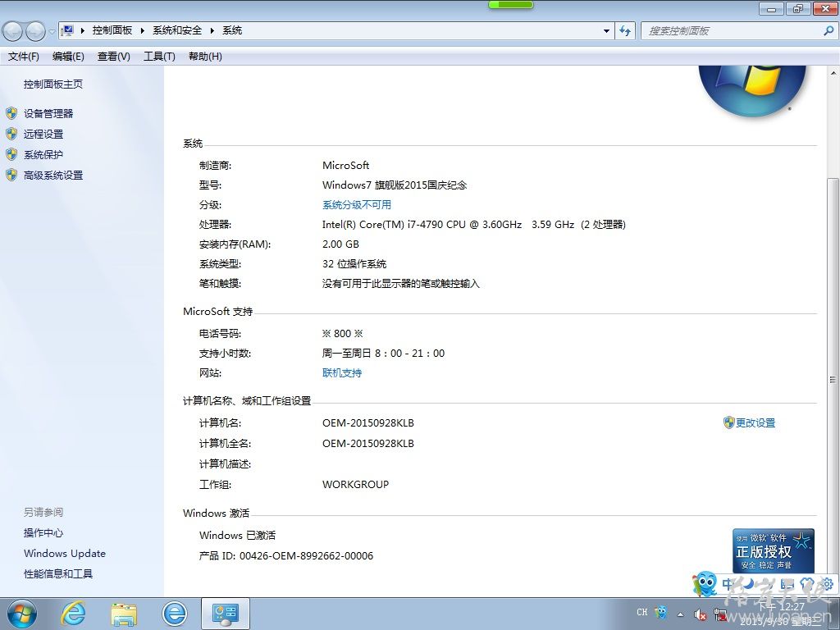Navigate to 控制面板 in the breadcrumb
The image size is (840, 630).
pos(112,30)
